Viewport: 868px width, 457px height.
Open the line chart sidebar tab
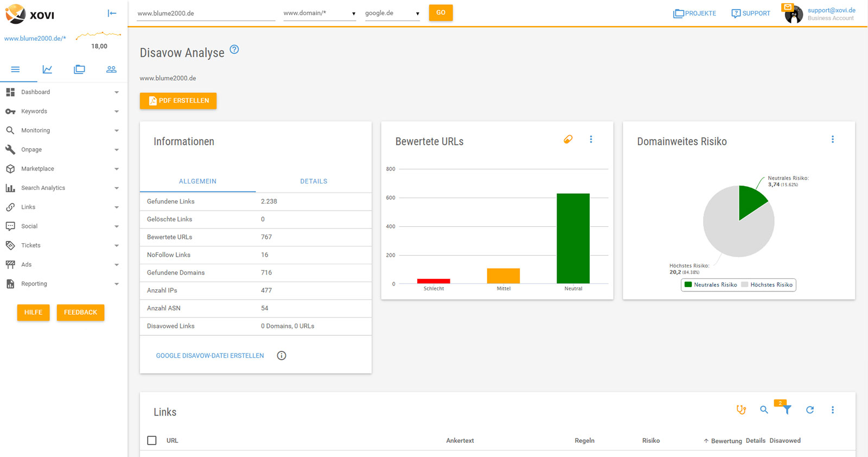[47, 69]
